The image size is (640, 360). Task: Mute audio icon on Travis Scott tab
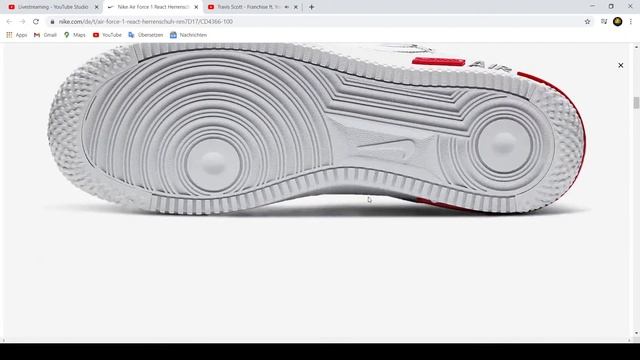[x=287, y=7]
